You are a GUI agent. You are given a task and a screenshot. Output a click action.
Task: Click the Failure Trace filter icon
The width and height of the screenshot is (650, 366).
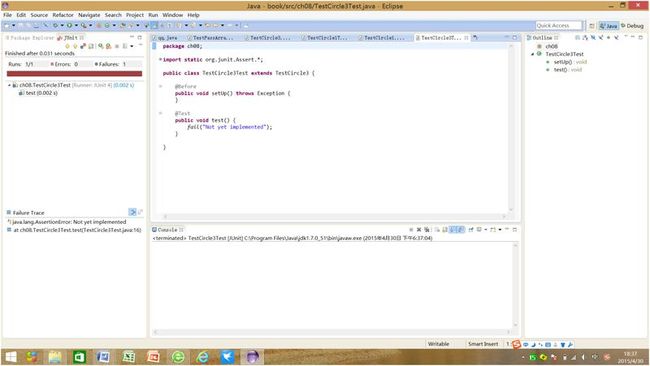tap(133, 212)
